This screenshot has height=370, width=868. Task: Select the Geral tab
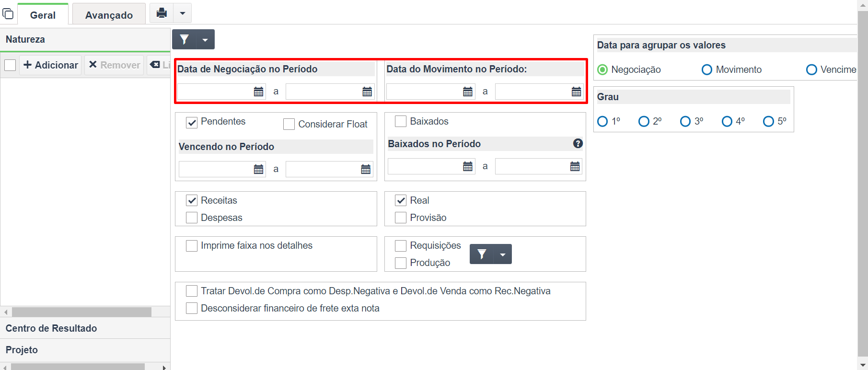click(43, 15)
